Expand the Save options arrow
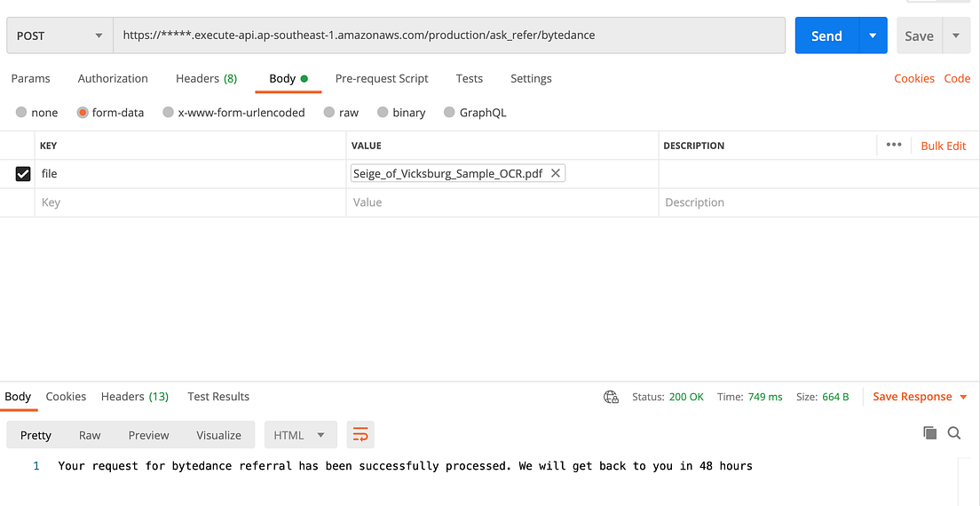This screenshot has height=506, width=980. [956, 36]
